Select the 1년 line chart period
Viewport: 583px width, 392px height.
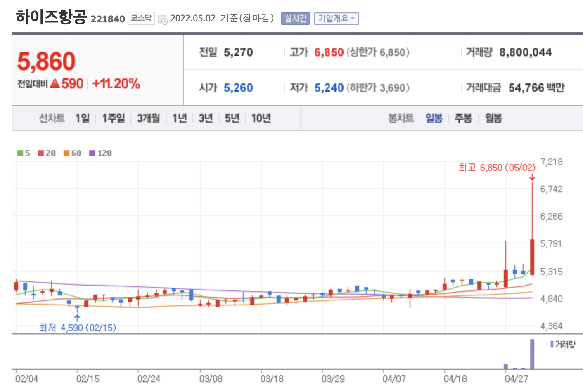coord(180,118)
